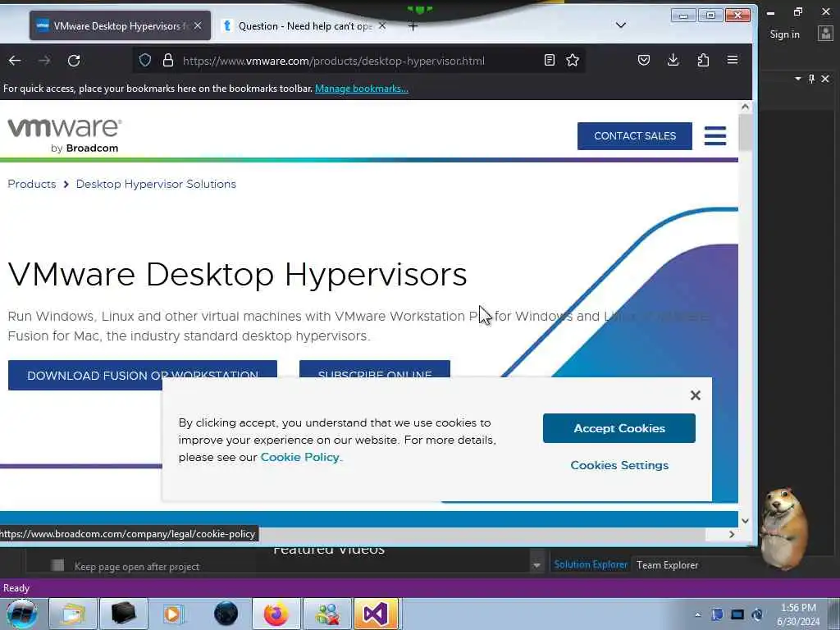Click the taskbar clock 1:56 PM
The height and width of the screenshot is (630, 840).
[x=798, y=608]
